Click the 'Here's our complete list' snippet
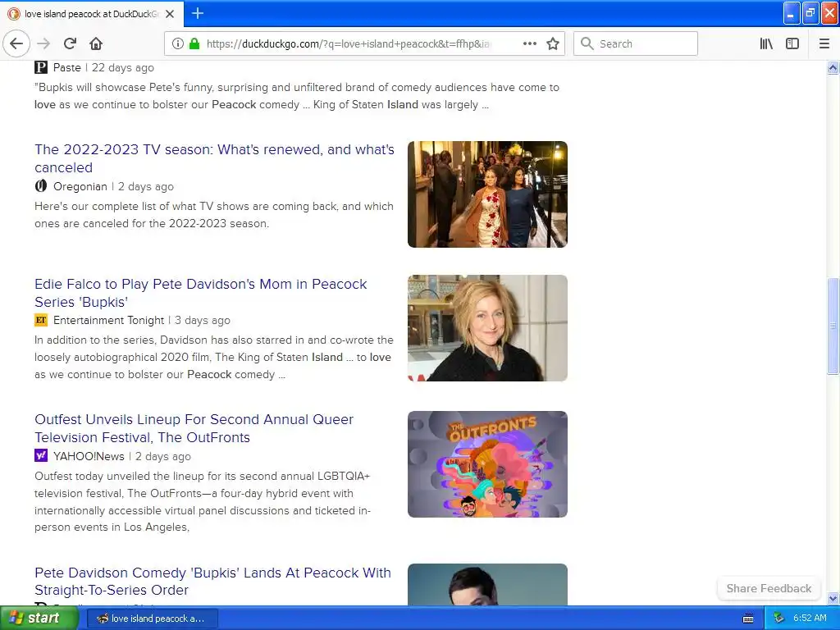The width and height of the screenshot is (840, 630). [x=214, y=215]
